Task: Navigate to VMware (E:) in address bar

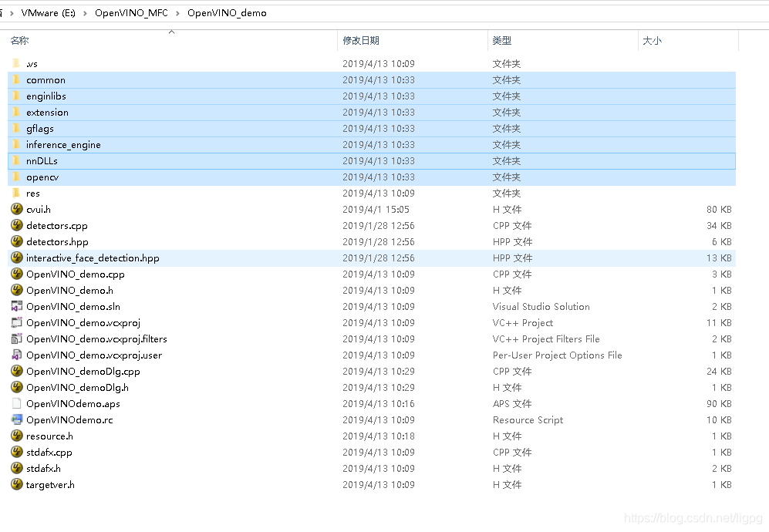Action: [x=48, y=13]
